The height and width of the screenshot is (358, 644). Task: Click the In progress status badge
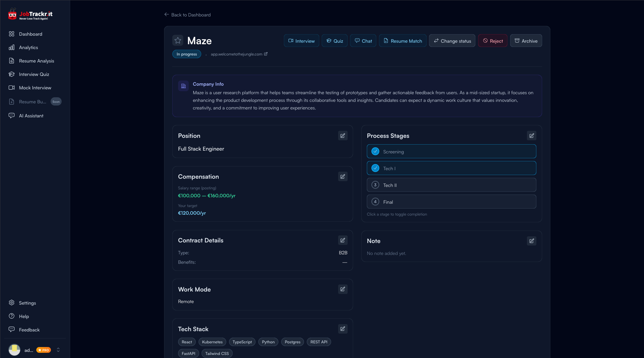186,54
